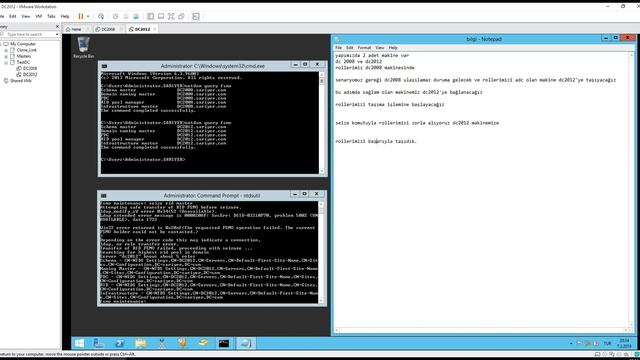Expand the Clone_Link folder node
640x360 pixels.
tap(6, 50)
